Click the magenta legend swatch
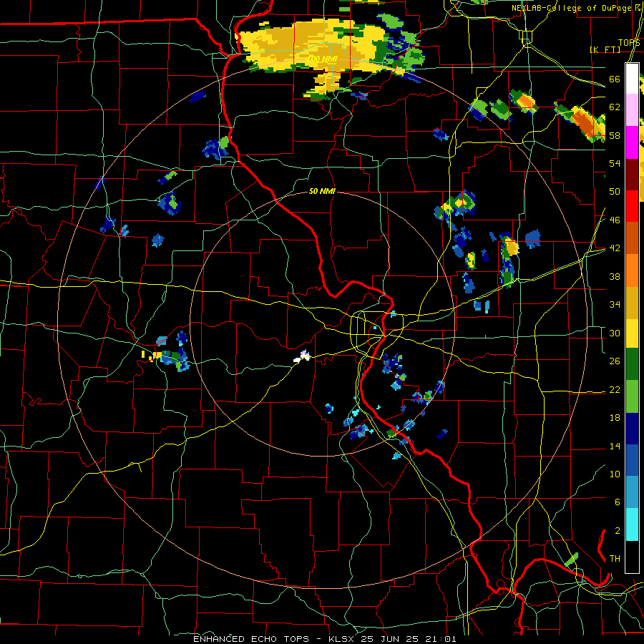The width and height of the screenshot is (644, 644). point(632,142)
